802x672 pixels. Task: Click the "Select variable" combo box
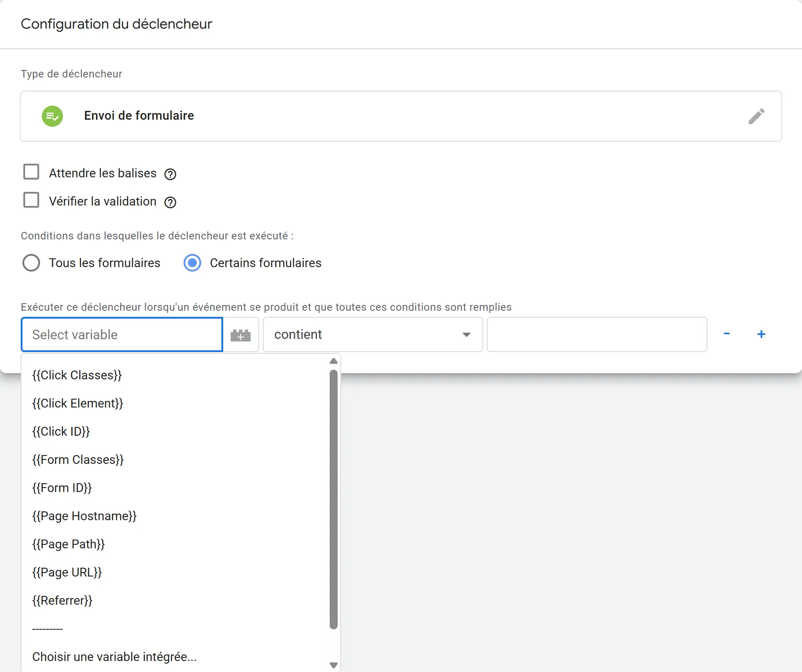tap(121, 334)
